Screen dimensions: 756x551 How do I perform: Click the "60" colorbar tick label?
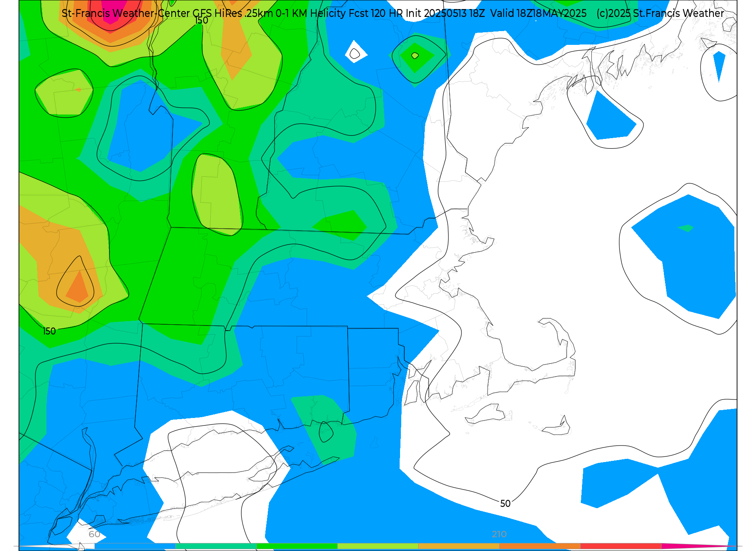tap(94, 534)
